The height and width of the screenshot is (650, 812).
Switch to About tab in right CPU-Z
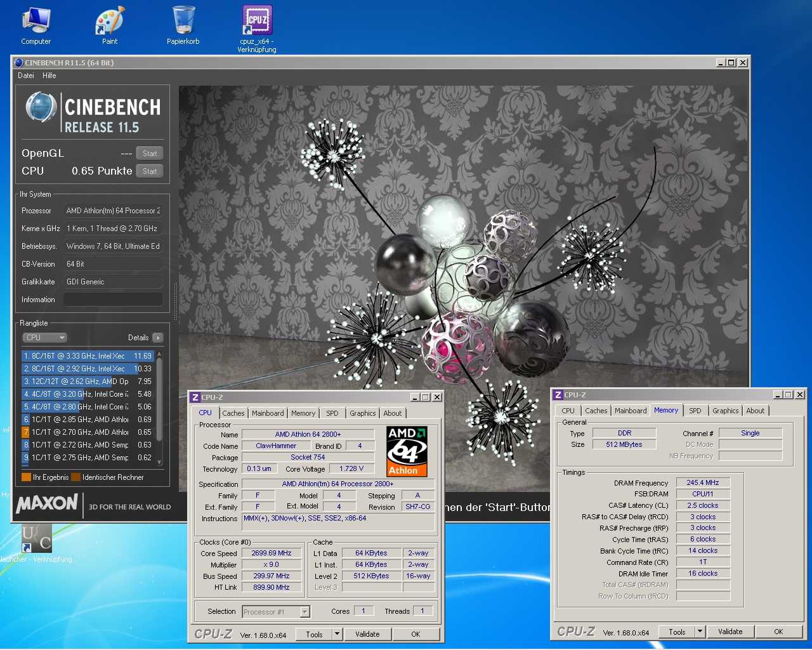tap(756, 411)
